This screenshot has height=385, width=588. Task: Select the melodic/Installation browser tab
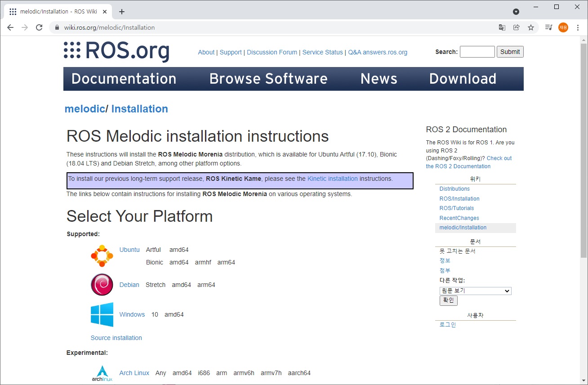(x=58, y=12)
